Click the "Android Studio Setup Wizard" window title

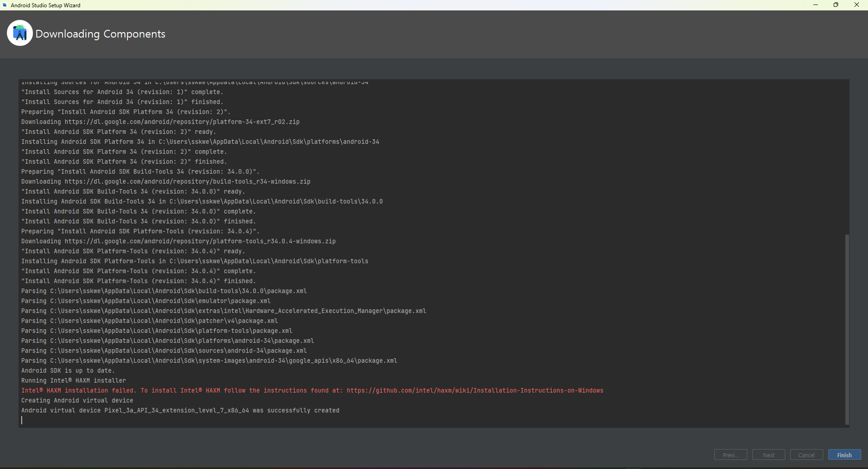point(46,5)
